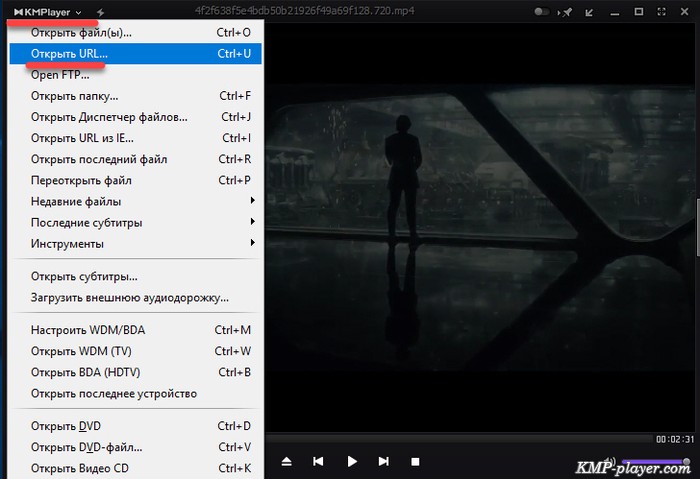The image size is (700, 479).
Task: Click the shrink-to-compact arrow icon
Action: coord(589,12)
